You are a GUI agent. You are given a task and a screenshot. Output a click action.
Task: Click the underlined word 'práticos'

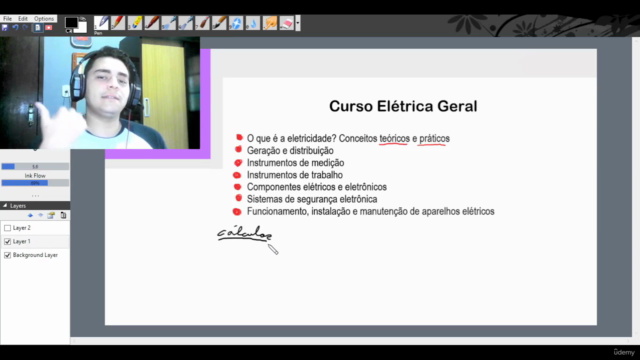click(434, 139)
